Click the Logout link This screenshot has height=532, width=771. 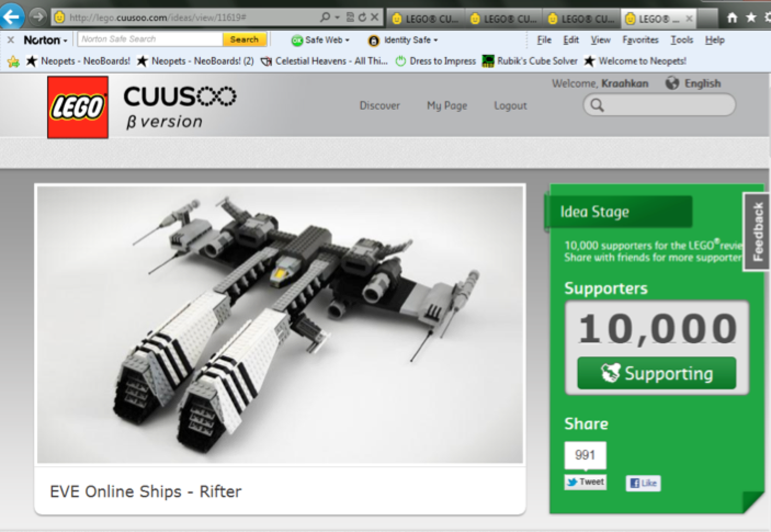tap(510, 105)
